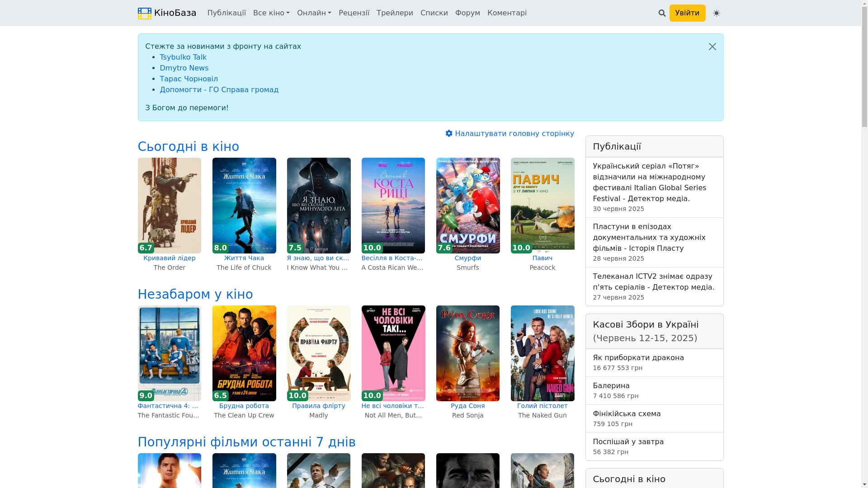Click the Павич title link
Viewport: 868px width, 488px height.
542,258
